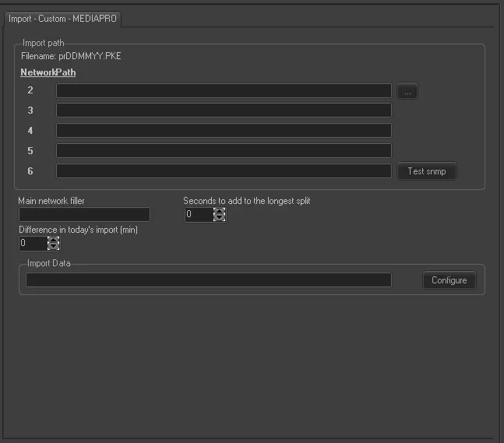504x443 pixels.
Task: Click the Filename prDDMMYY.PKE text
Action: (x=71, y=56)
